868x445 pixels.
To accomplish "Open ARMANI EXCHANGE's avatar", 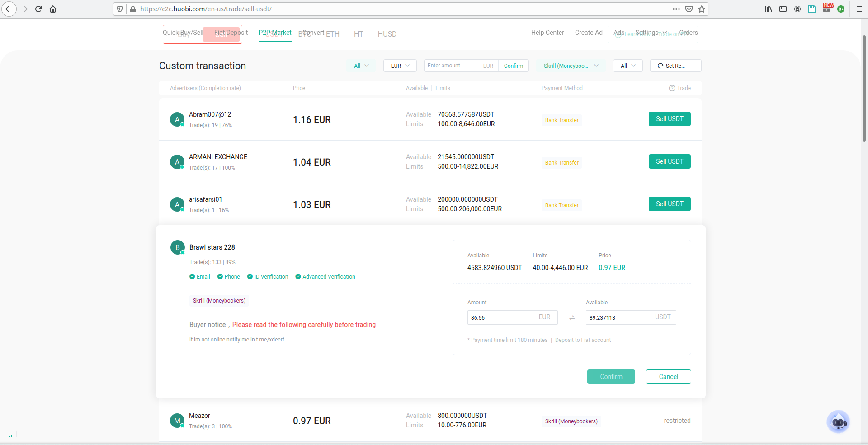I will pos(177,162).
